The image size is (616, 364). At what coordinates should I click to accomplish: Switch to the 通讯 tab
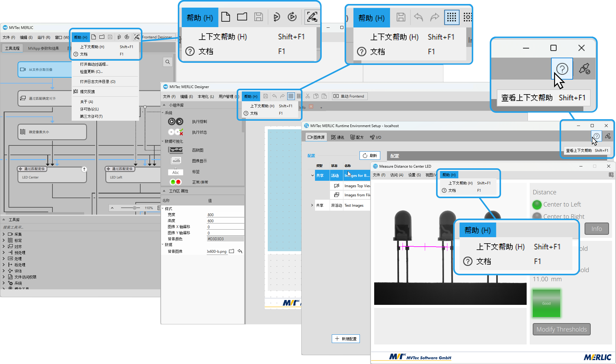point(338,137)
